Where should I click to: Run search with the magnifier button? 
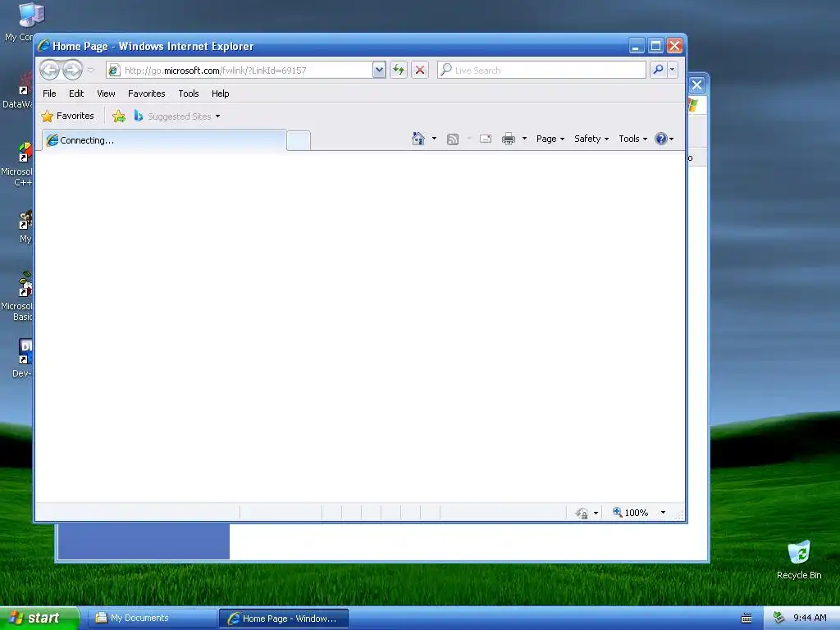point(658,70)
